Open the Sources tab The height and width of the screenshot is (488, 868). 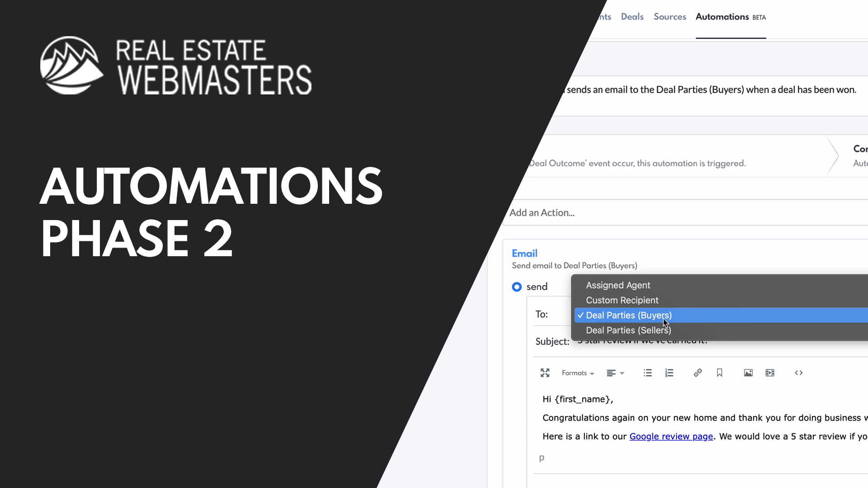[x=670, y=17]
